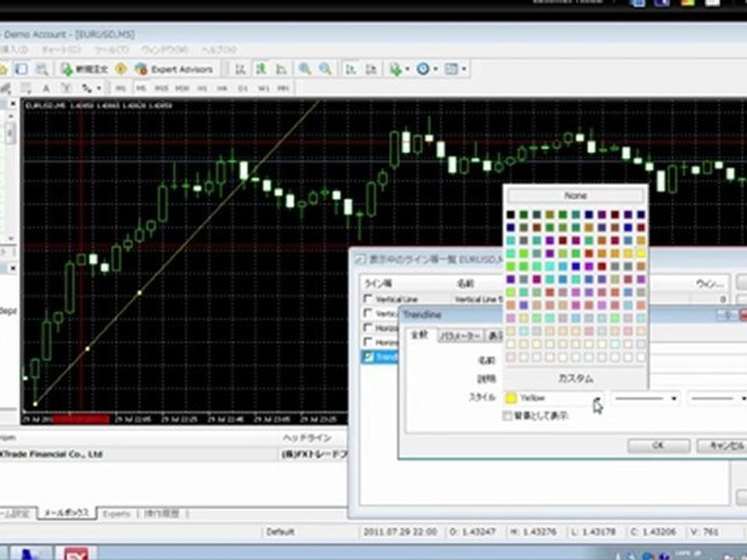The image size is (747, 560).
Task: Zoom out of the chart
Action: (x=326, y=69)
